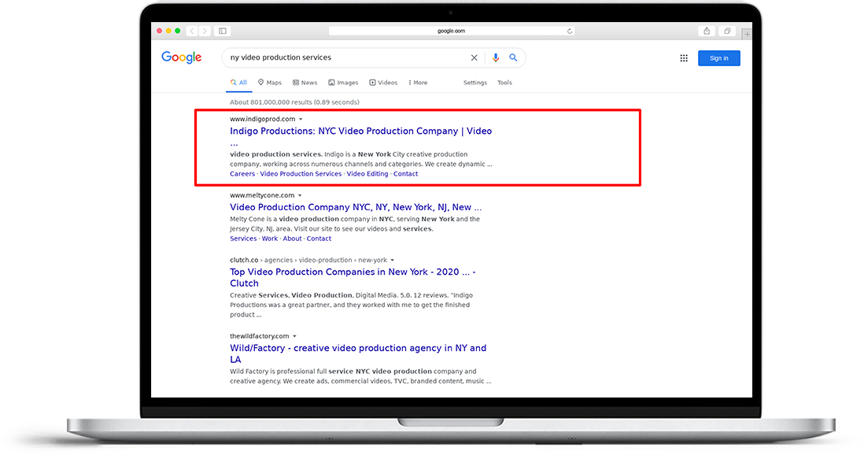Click the 'About 801,000,000 results' text

[x=294, y=102]
